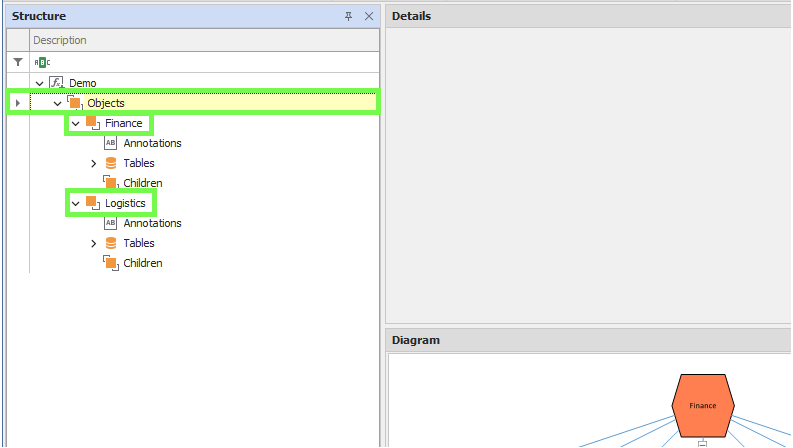Screen dimensions: 793x448
Task: Click the Demo function icon
Action: [x=57, y=82]
